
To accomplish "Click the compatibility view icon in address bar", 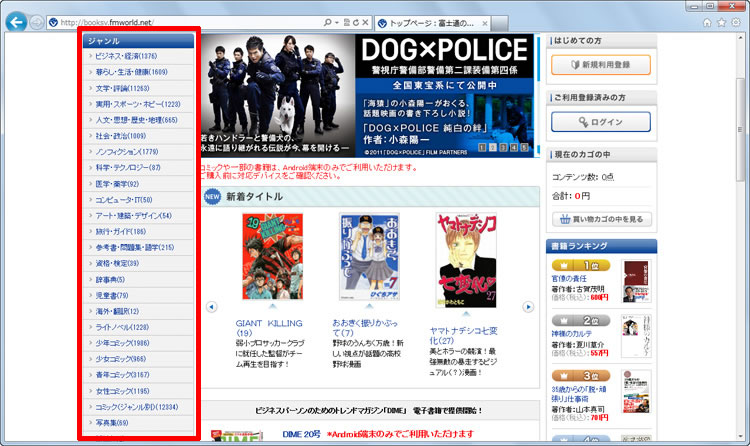I will pos(346,22).
